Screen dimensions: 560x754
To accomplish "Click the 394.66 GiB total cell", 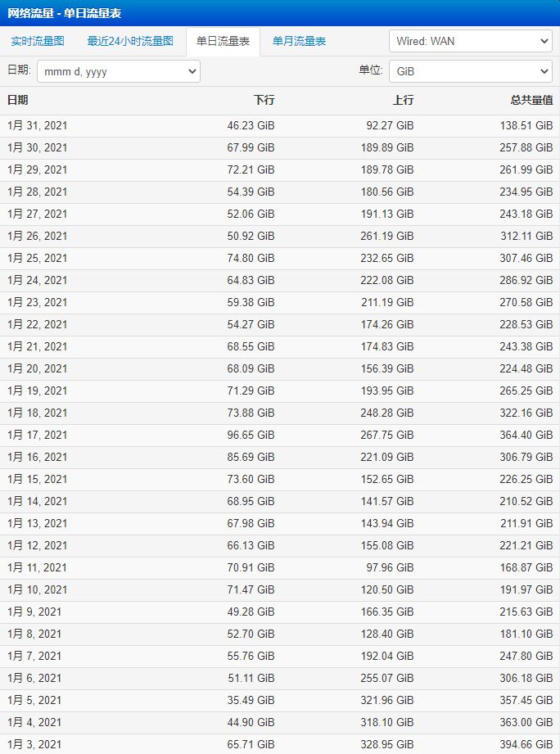I will pyautogui.click(x=526, y=745).
